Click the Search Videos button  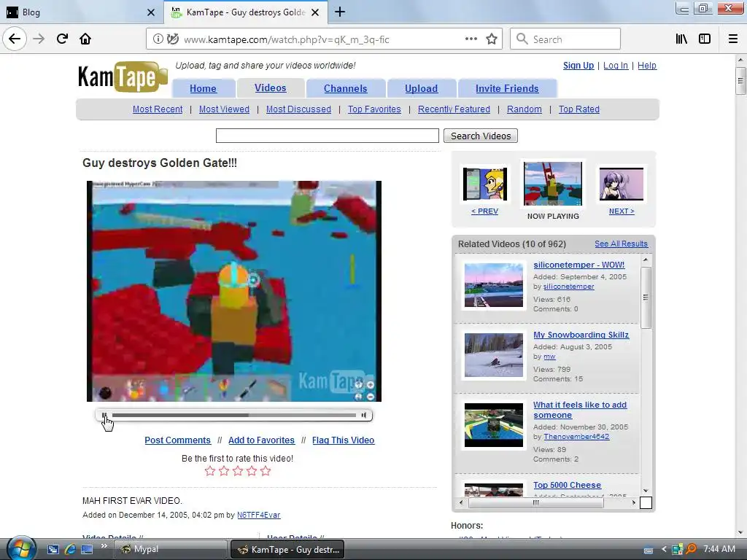(x=480, y=136)
